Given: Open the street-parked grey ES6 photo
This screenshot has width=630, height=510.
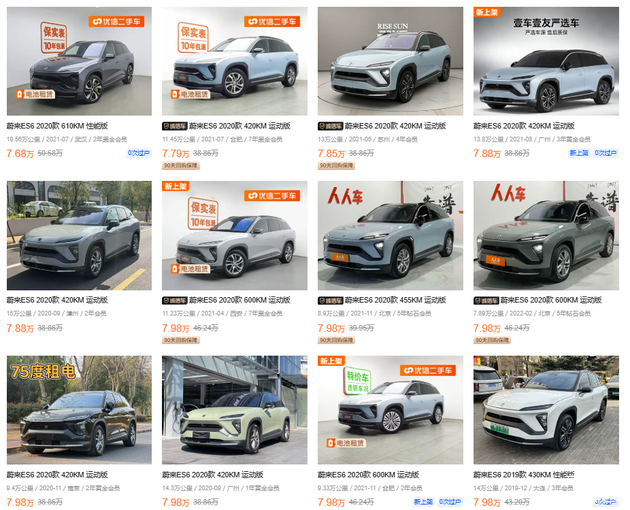Looking at the screenshot, I should [79, 236].
